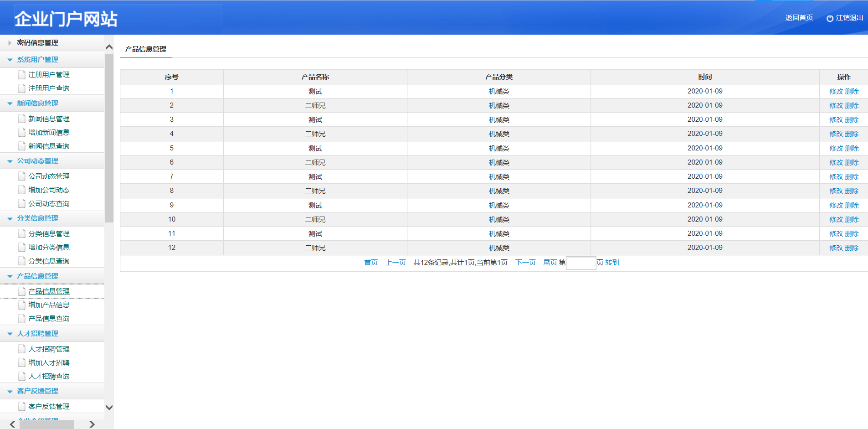This screenshot has height=429, width=868.
Task: Click the file icon next to 增加人才招聘
Action: tap(21, 362)
